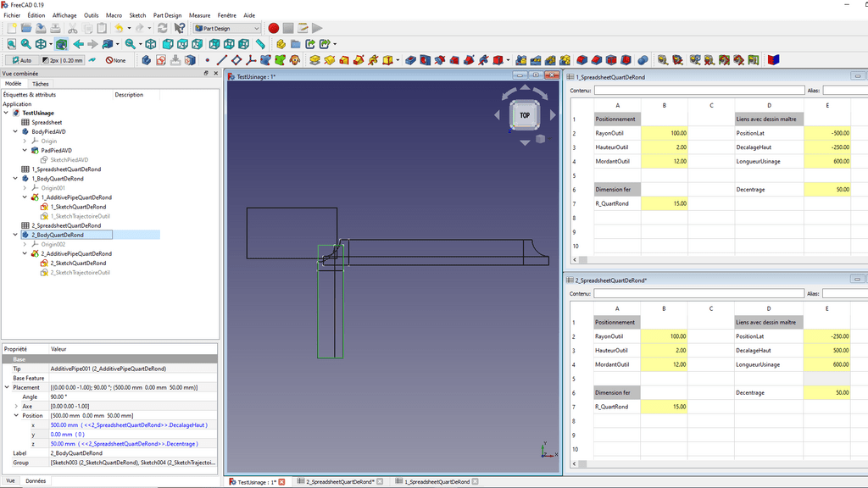
Task: Click the Create part yellow icon
Action: click(x=281, y=44)
